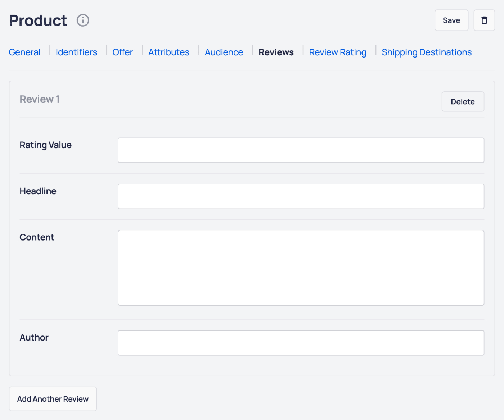Click the Rating Value input field

point(301,150)
